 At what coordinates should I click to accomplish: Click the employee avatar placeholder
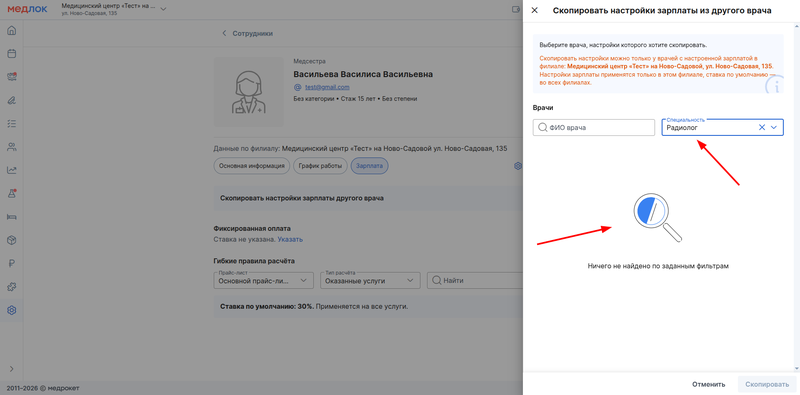coord(248,92)
